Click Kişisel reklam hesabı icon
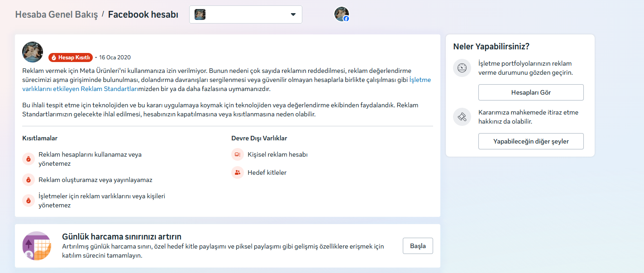 click(x=238, y=154)
